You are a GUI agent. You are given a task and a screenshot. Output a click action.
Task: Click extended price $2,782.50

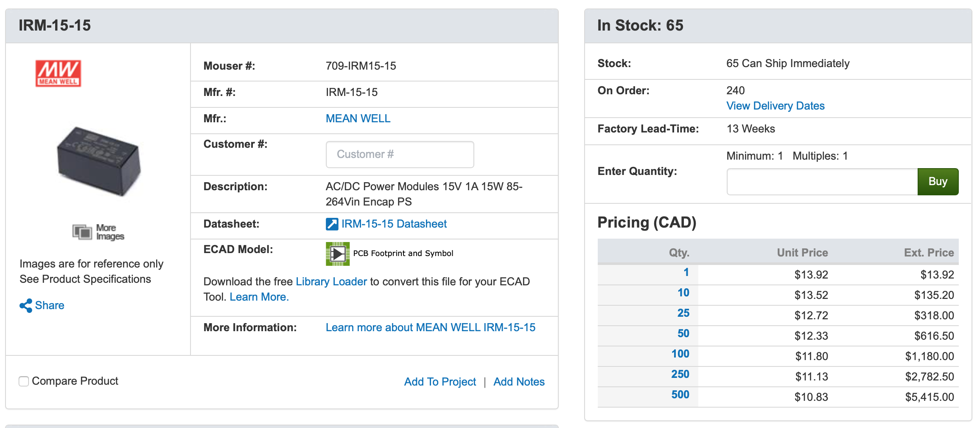coord(930,377)
